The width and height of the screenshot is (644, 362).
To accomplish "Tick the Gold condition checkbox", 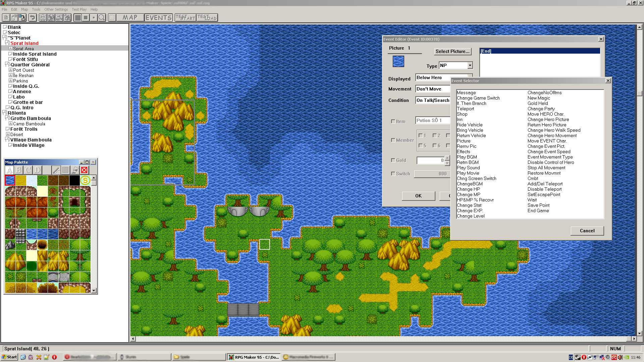I will click(x=393, y=160).
